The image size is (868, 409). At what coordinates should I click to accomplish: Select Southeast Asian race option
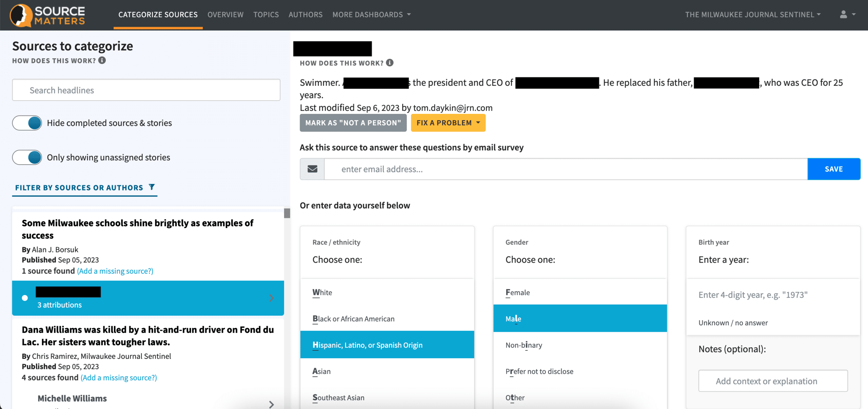[x=387, y=397]
